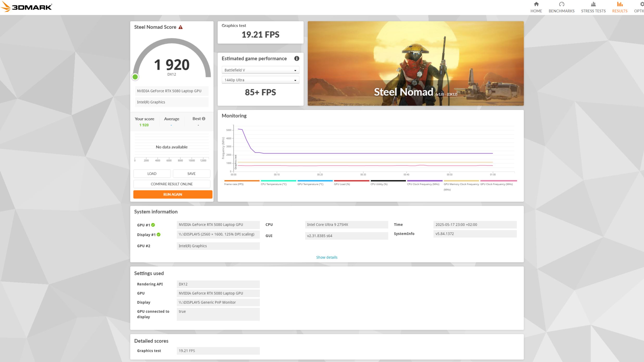Click the v2.31.8385 s64 GUI version field
Viewport: 644px width, 362px height.
click(x=346, y=236)
